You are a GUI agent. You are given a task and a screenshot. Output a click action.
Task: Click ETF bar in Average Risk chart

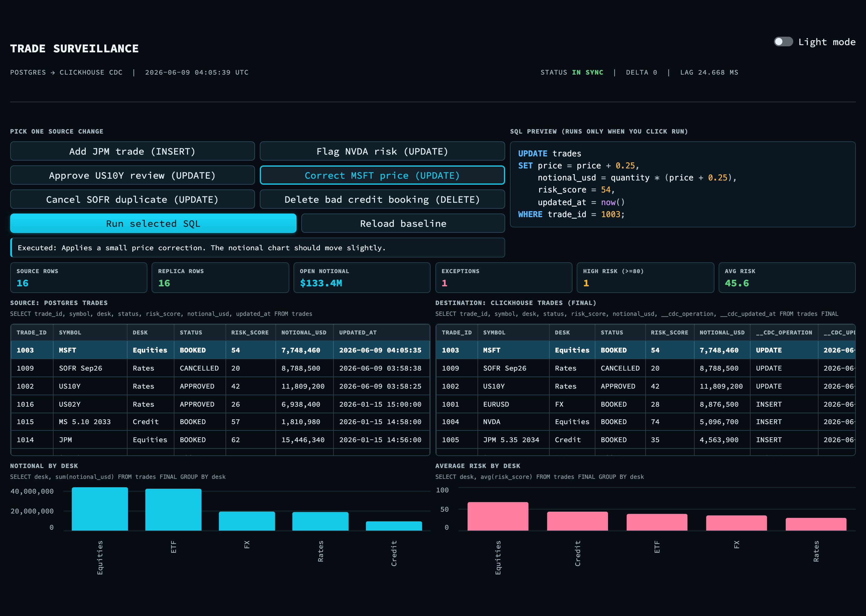point(657,522)
